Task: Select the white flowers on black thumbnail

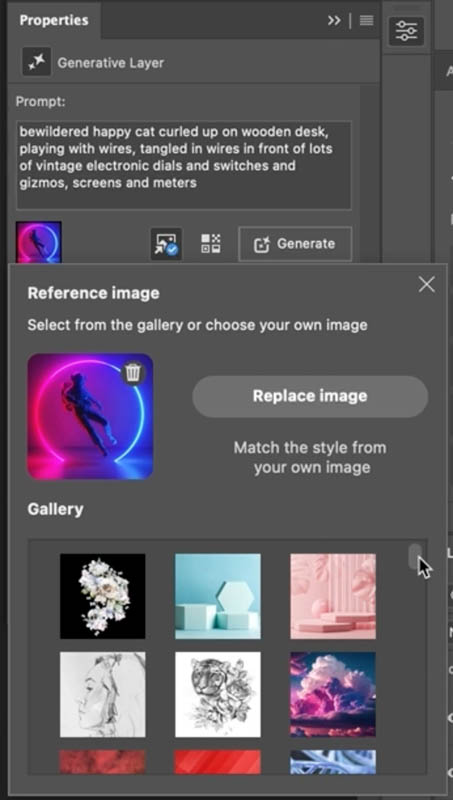Action: point(103,596)
